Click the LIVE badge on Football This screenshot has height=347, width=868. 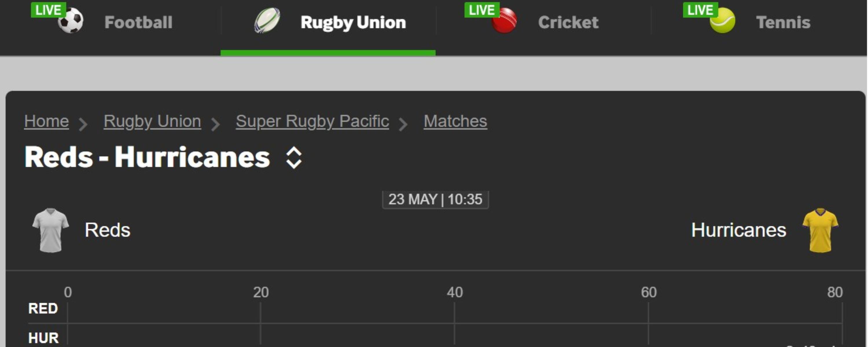48,10
